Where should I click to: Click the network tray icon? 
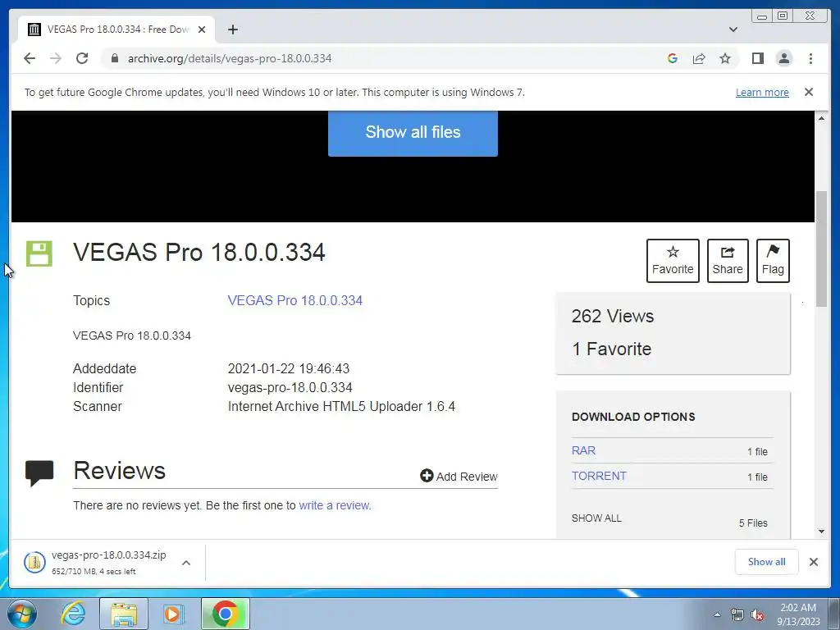click(x=737, y=615)
